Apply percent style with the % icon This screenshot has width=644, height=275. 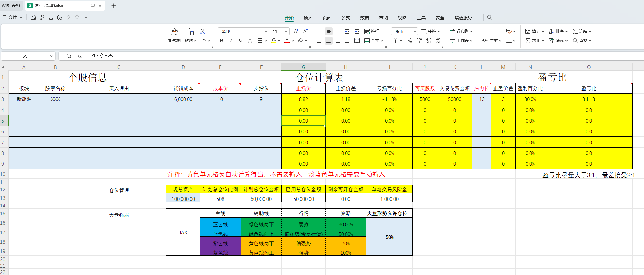tap(409, 41)
